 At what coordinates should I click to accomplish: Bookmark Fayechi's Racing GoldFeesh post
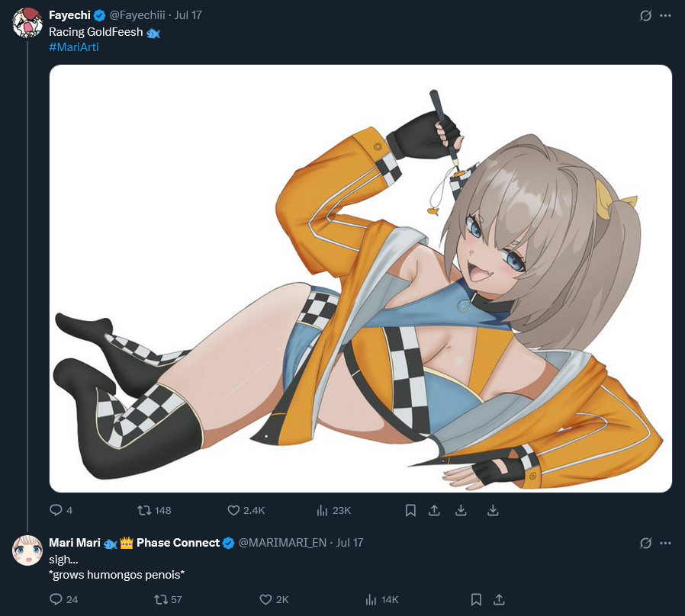(410, 510)
